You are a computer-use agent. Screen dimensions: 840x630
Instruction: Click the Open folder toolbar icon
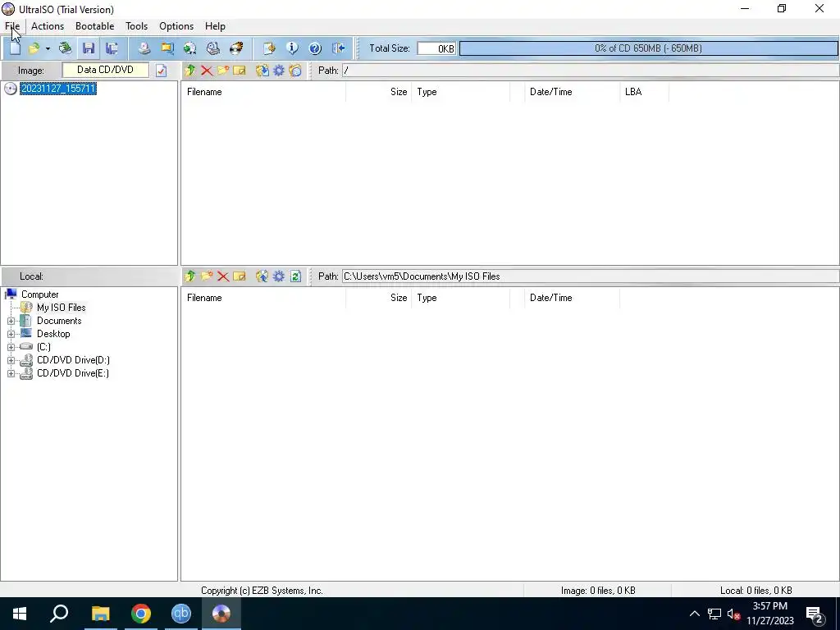(34, 48)
